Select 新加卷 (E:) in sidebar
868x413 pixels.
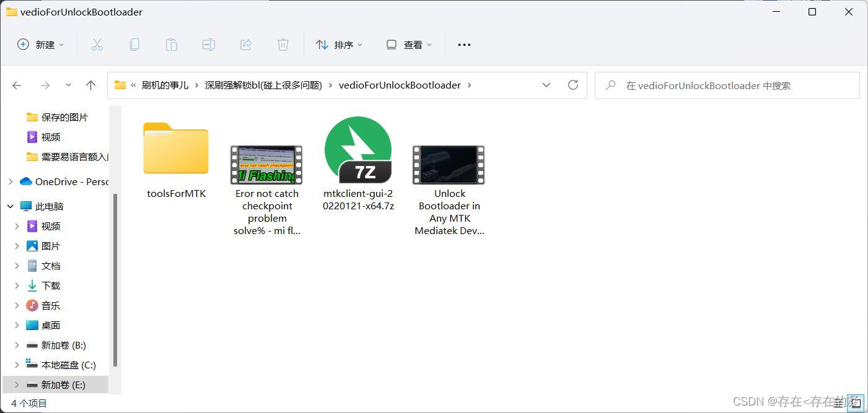(x=56, y=385)
